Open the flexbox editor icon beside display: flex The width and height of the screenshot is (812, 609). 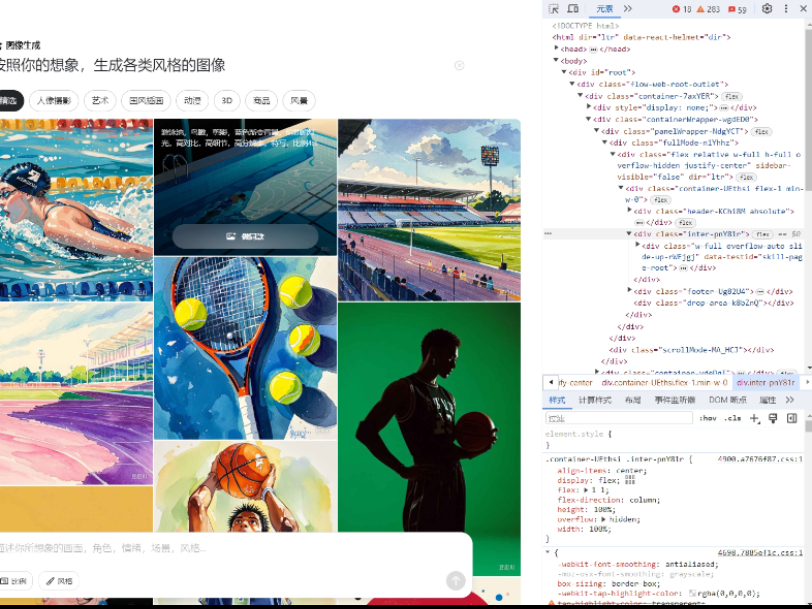tap(630, 481)
